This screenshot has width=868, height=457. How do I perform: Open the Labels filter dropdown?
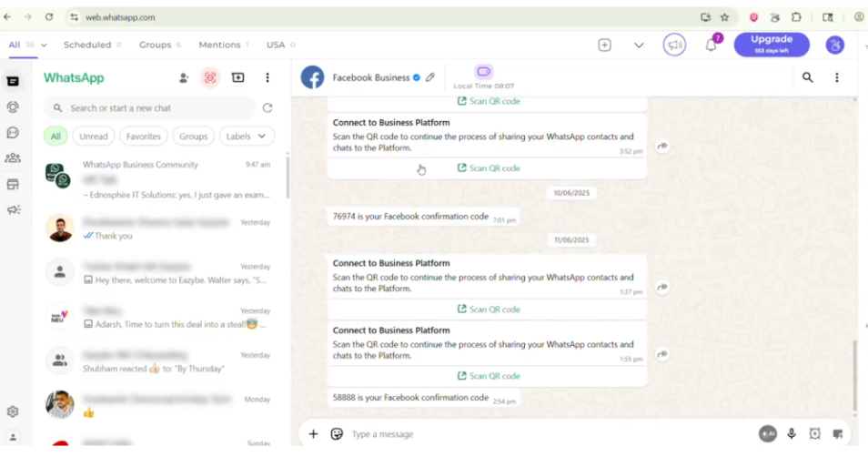(247, 137)
